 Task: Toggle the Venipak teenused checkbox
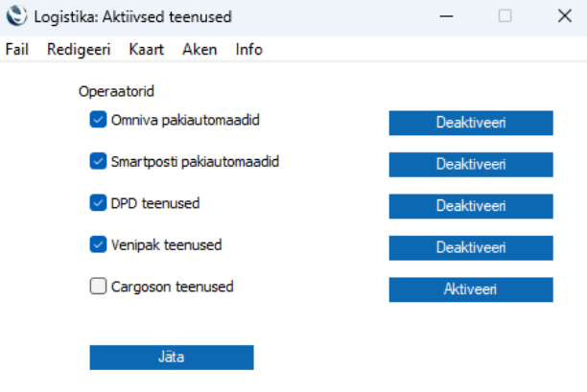pyautogui.click(x=98, y=244)
